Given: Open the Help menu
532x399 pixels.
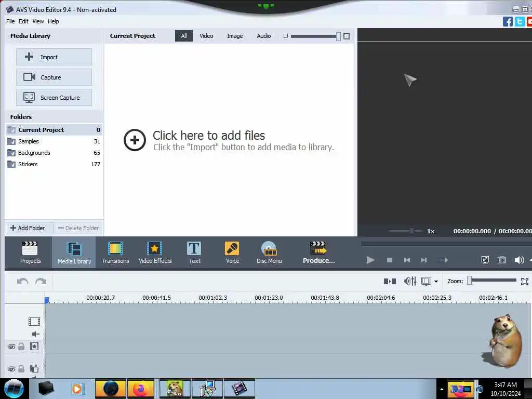Looking at the screenshot, I should click(x=54, y=21).
